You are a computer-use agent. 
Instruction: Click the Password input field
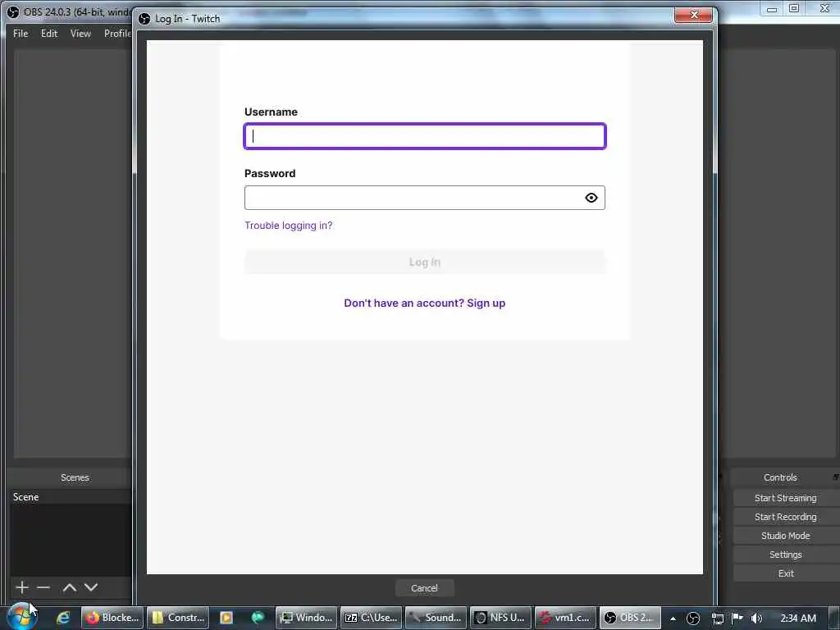tap(425, 198)
